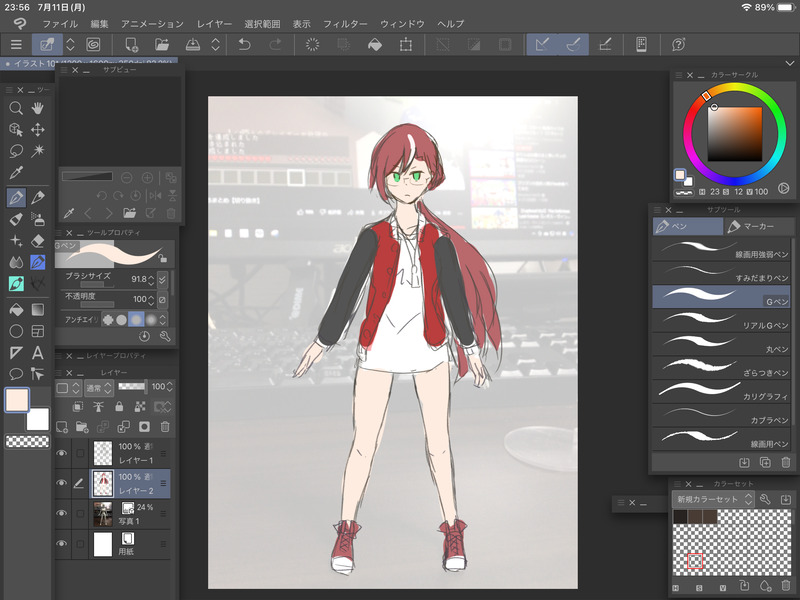Pick the Eyedropper tool
This screenshot has height=600, width=800.
coord(16,174)
